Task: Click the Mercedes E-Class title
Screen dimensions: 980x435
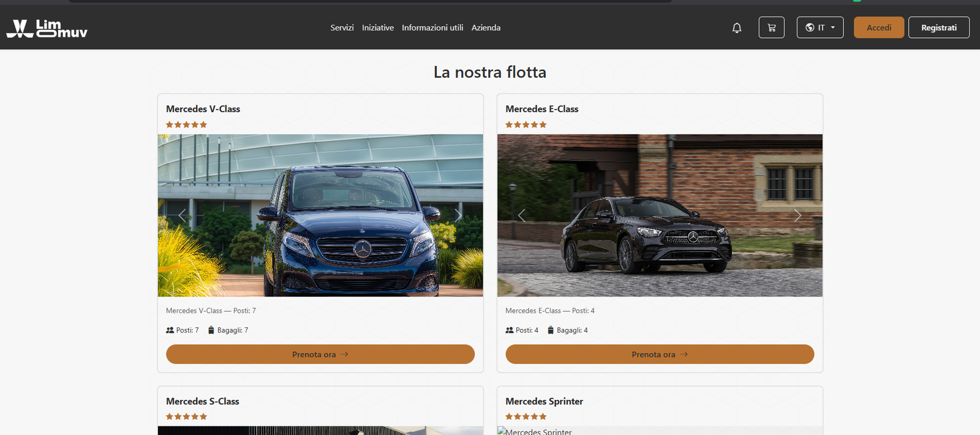Action: pos(542,109)
